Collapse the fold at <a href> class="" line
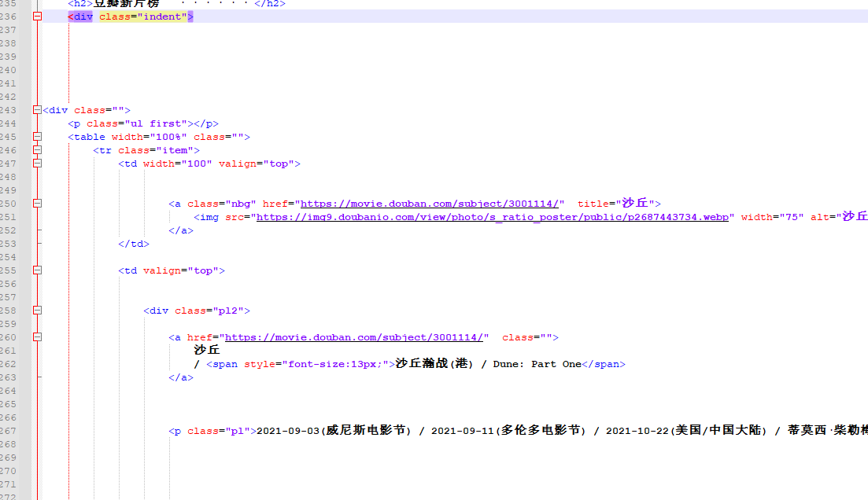Screen dimensions: 868x500 (37, 336)
